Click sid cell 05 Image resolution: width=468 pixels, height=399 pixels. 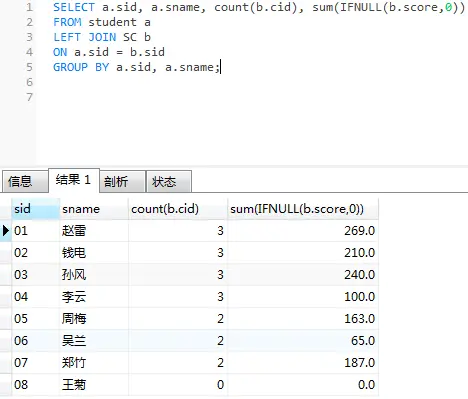coord(36,319)
